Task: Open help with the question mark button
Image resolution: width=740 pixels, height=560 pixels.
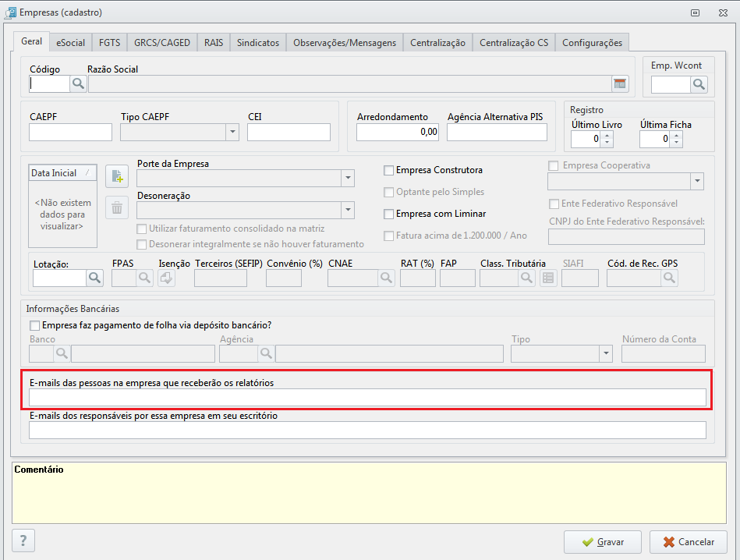Action: [23, 541]
